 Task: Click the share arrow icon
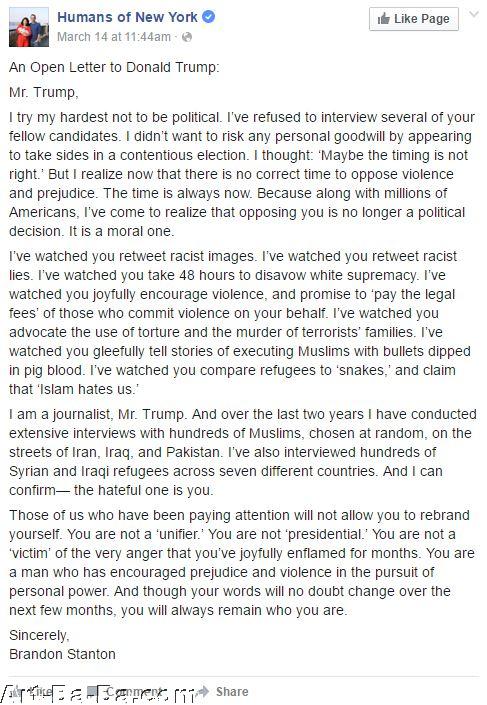pos(204,691)
